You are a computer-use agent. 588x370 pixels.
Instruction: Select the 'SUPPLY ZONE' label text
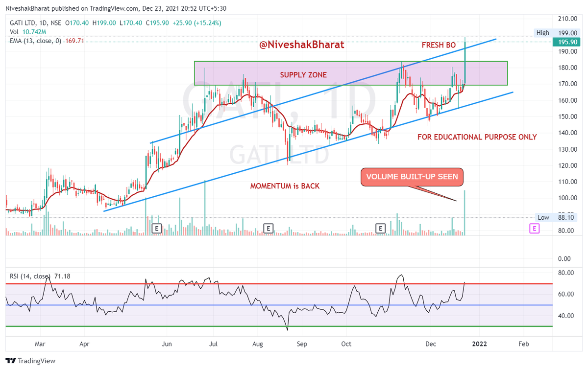tap(303, 75)
